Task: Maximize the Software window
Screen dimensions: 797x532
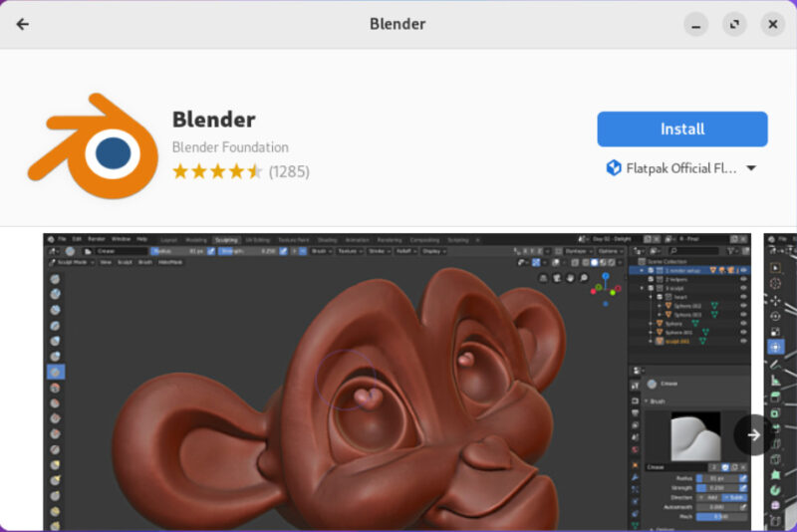Action: [734, 24]
